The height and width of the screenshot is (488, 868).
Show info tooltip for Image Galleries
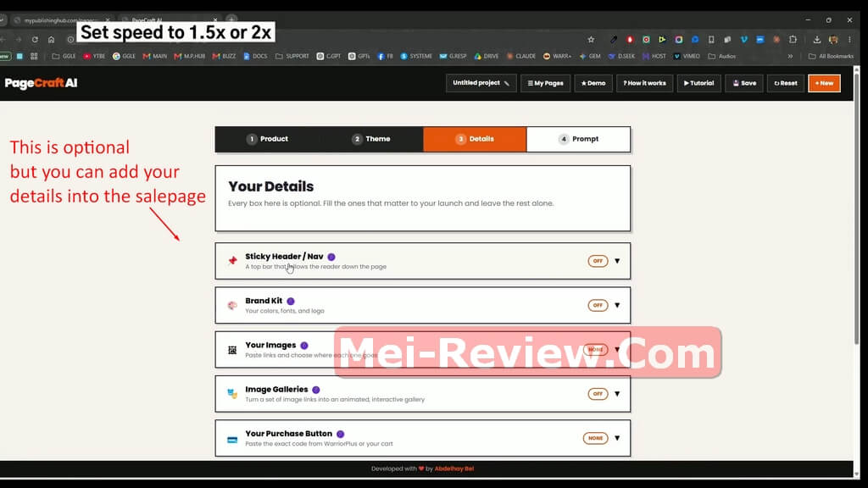(316, 390)
